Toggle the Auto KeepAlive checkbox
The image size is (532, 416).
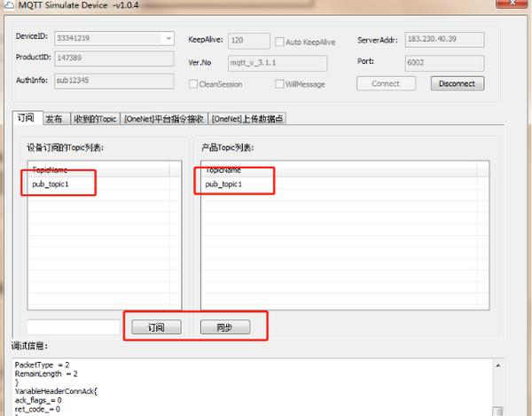[x=279, y=42]
